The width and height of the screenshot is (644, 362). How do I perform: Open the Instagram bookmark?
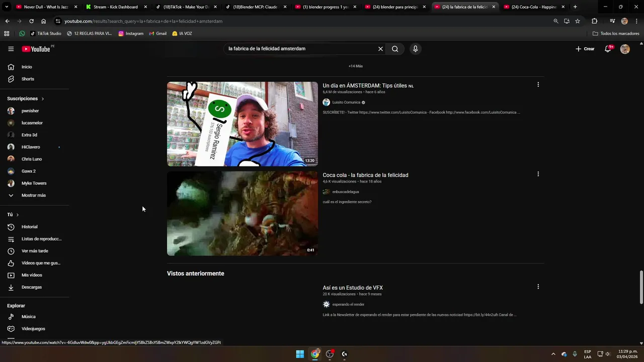pos(131,34)
